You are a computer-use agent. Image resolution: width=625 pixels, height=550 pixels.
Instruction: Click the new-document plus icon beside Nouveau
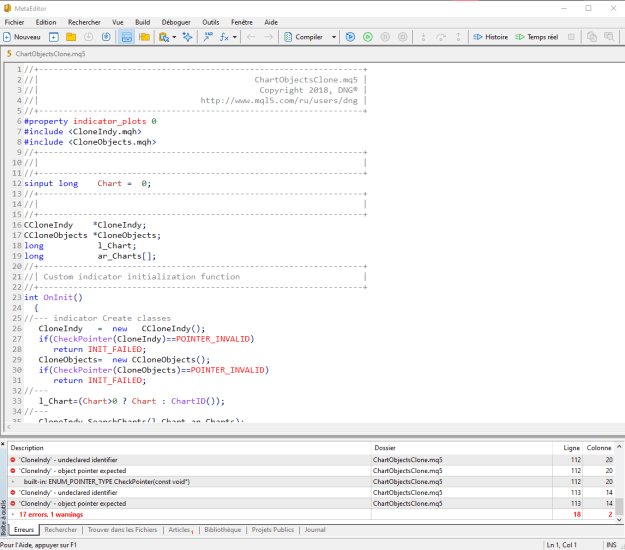[54, 37]
